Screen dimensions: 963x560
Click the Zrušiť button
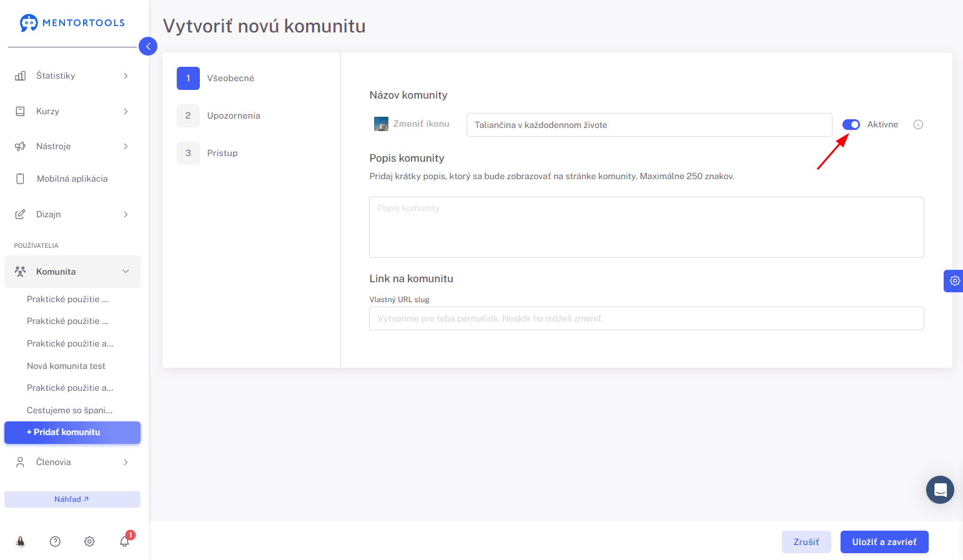coord(806,542)
